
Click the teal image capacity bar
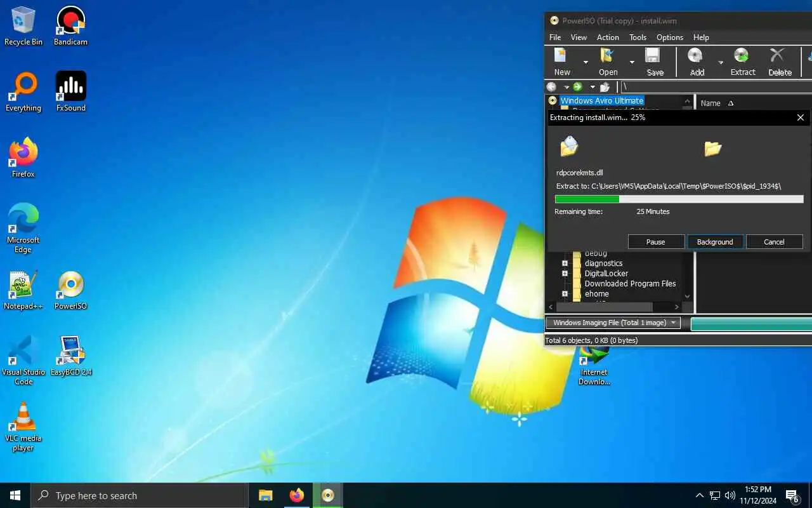click(x=751, y=324)
